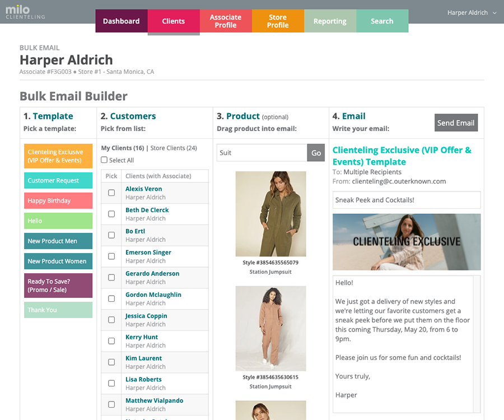Send the email with Send Email button
Viewport: 504px width, 420px height.
[x=456, y=123]
